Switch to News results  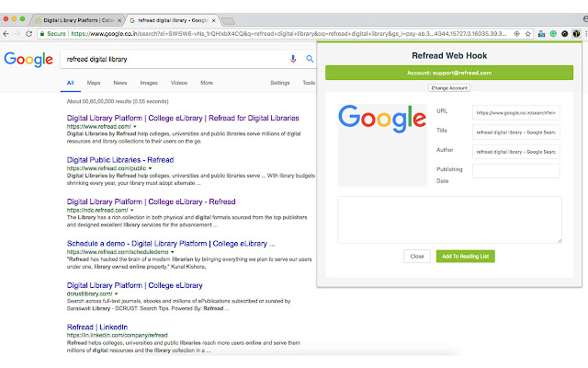pos(120,83)
